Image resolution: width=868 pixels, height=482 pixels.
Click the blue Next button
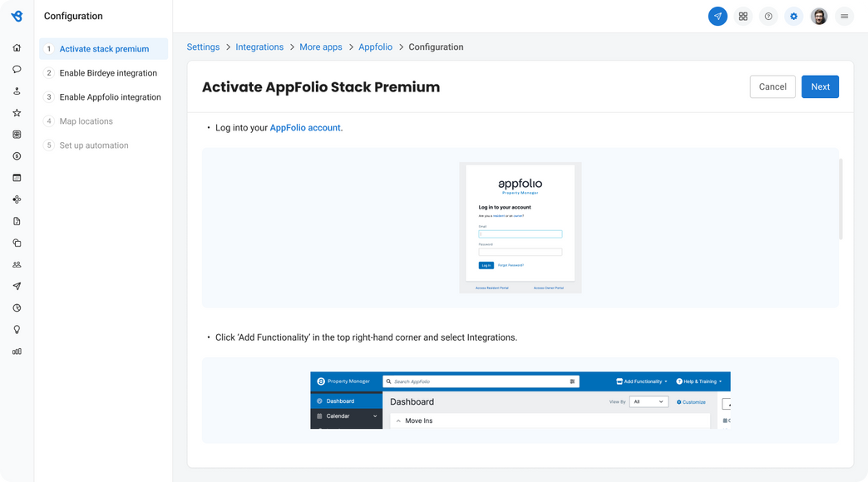click(x=820, y=87)
